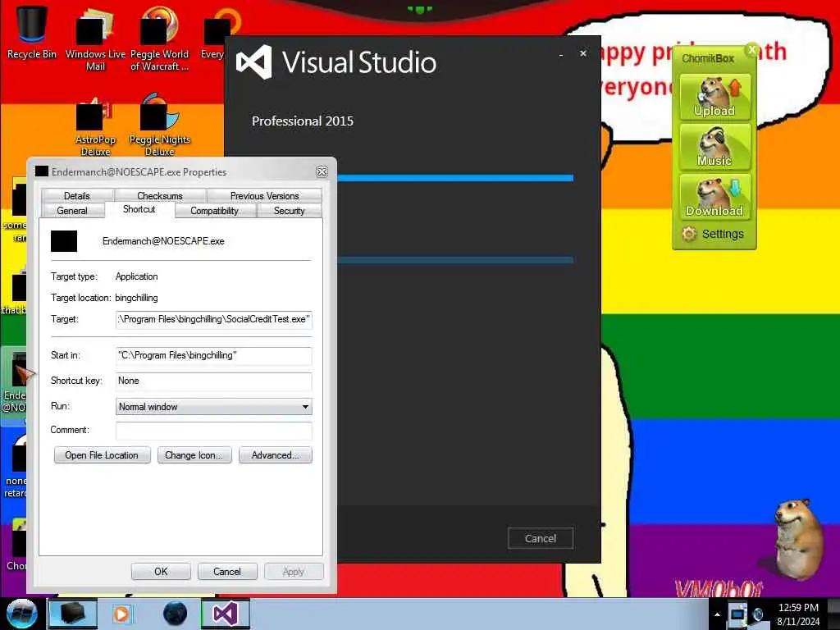Click the shortcut name Endermanch@NOESCAPE.exe text

coord(163,241)
